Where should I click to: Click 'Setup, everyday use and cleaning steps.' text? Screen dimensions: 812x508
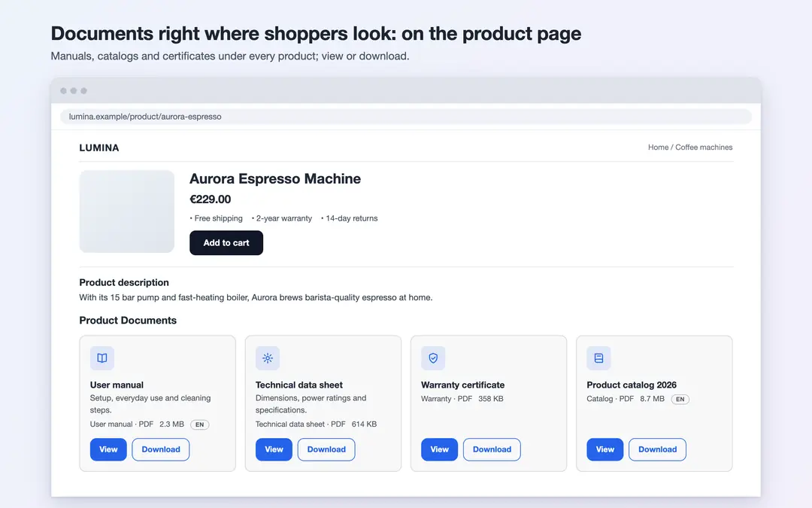pyautogui.click(x=150, y=404)
